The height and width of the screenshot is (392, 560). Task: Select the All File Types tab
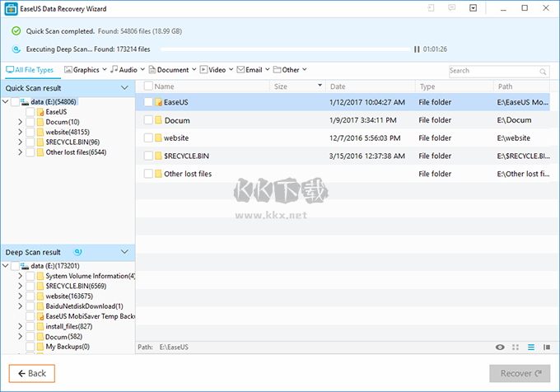click(x=30, y=70)
